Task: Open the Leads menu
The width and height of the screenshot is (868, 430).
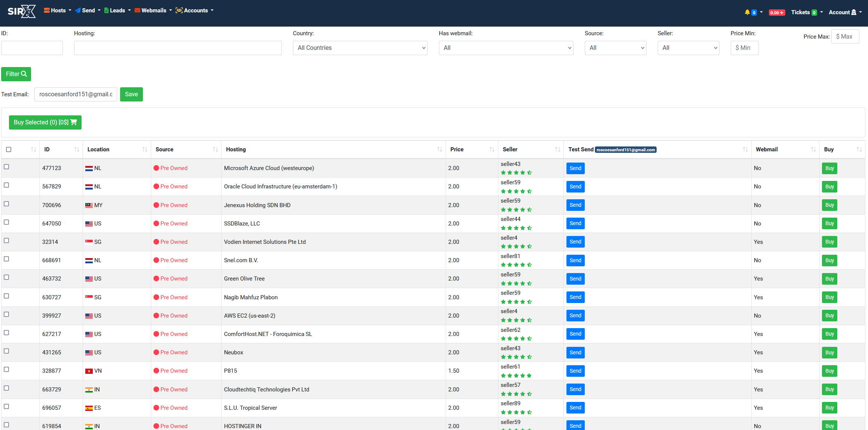Action: tap(117, 10)
